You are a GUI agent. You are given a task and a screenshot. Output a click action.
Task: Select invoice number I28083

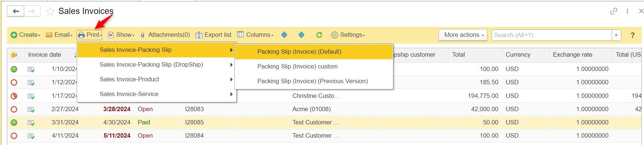[194, 109]
